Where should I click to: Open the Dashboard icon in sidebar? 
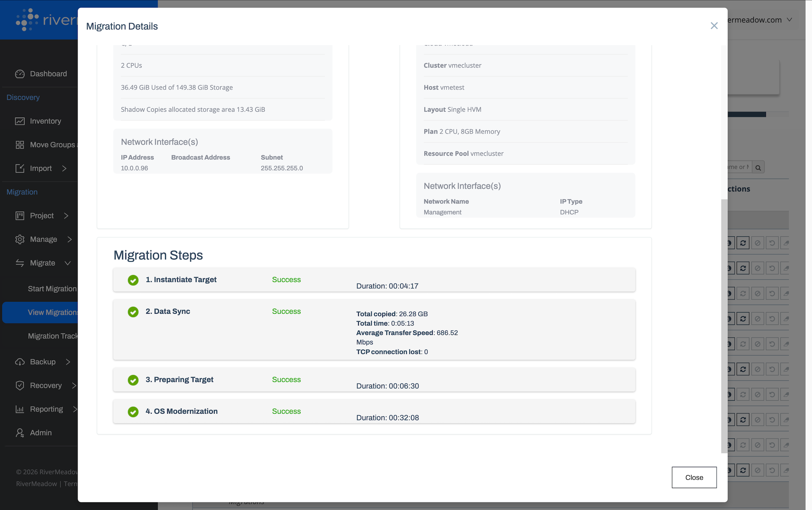tap(20, 73)
